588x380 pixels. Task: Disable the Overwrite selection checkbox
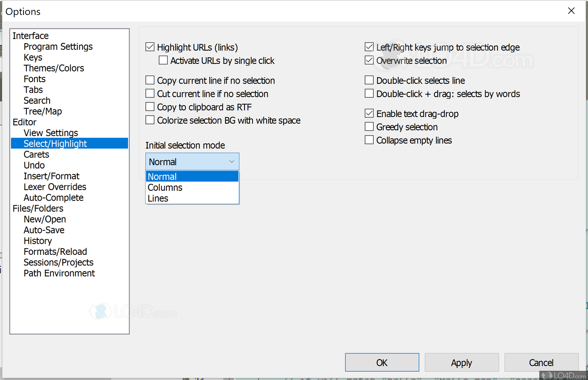[x=369, y=60]
